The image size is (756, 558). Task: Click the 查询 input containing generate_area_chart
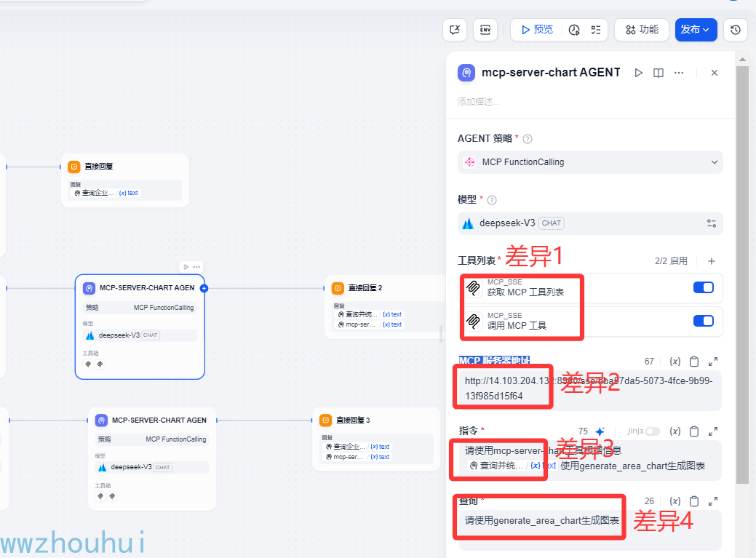pos(590,530)
